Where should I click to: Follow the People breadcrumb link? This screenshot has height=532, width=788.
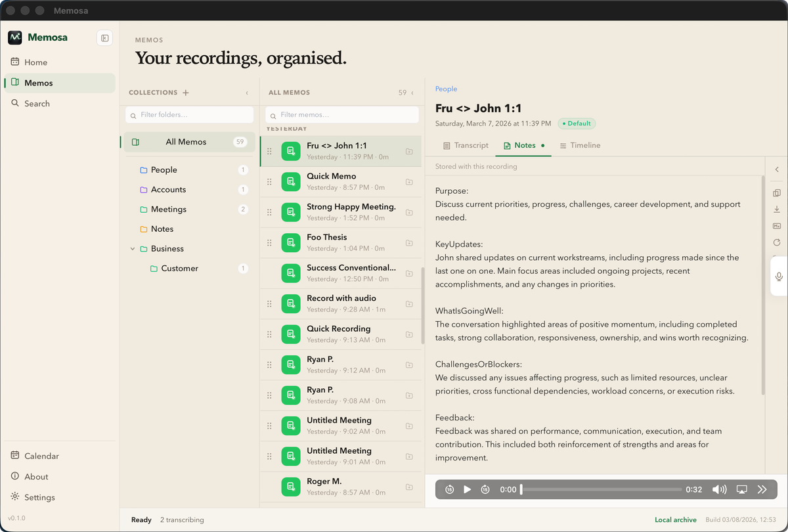coord(446,89)
